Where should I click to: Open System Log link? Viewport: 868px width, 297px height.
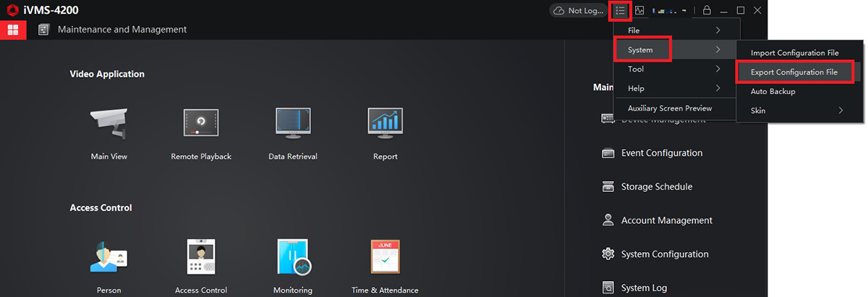(x=644, y=288)
